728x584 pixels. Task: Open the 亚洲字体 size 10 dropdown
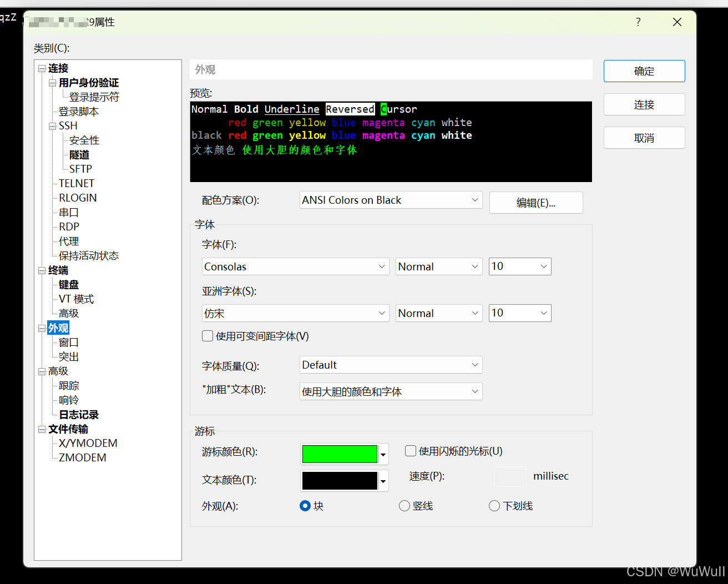520,313
